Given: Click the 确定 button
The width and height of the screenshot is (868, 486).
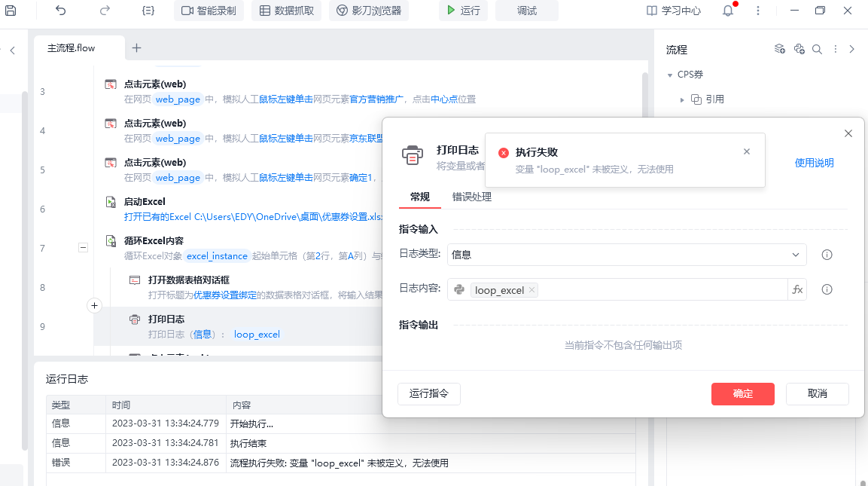Looking at the screenshot, I should [x=742, y=393].
